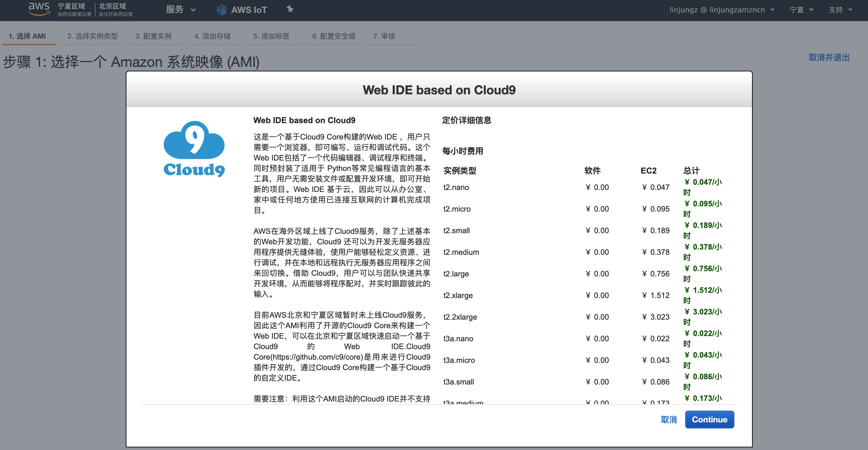Click the 取消并退出 link
The width and height of the screenshot is (868, 450).
pos(829,58)
